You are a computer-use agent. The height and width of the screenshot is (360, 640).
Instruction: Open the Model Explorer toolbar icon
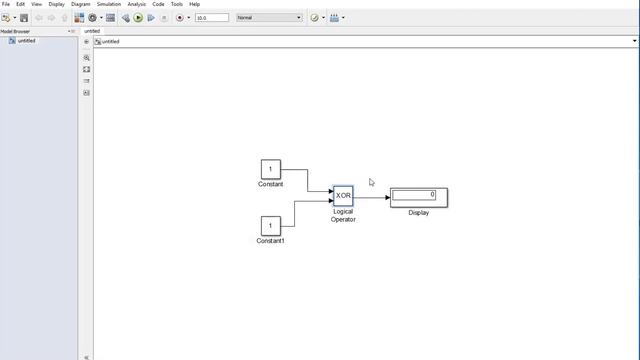coord(110,18)
